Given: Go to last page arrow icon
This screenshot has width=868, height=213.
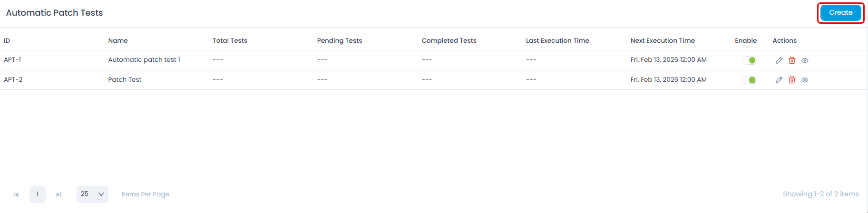Looking at the screenshot, I should pyautogui.click(x=59, y=194).
